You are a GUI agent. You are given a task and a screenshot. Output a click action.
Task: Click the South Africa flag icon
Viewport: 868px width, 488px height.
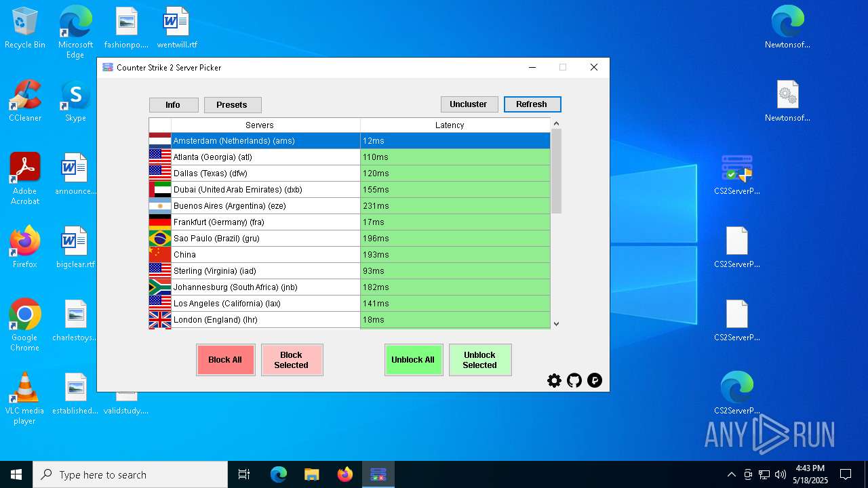coord(160,287)
